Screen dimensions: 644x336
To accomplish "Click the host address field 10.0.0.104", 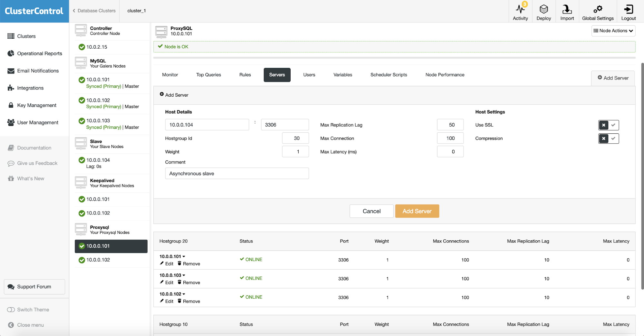I will 207,125.
